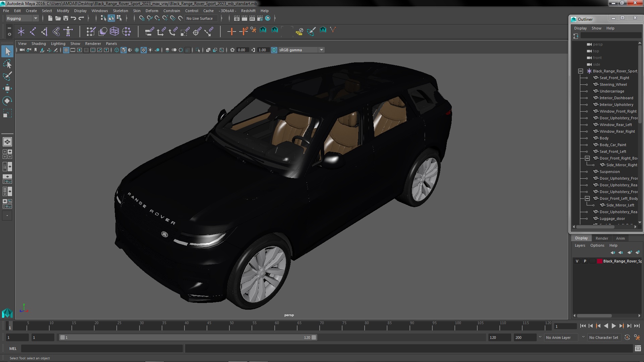The height and width of the screenshot is (362, 644).
Task: Click the HumanIK figure icon
Action: 68,32
